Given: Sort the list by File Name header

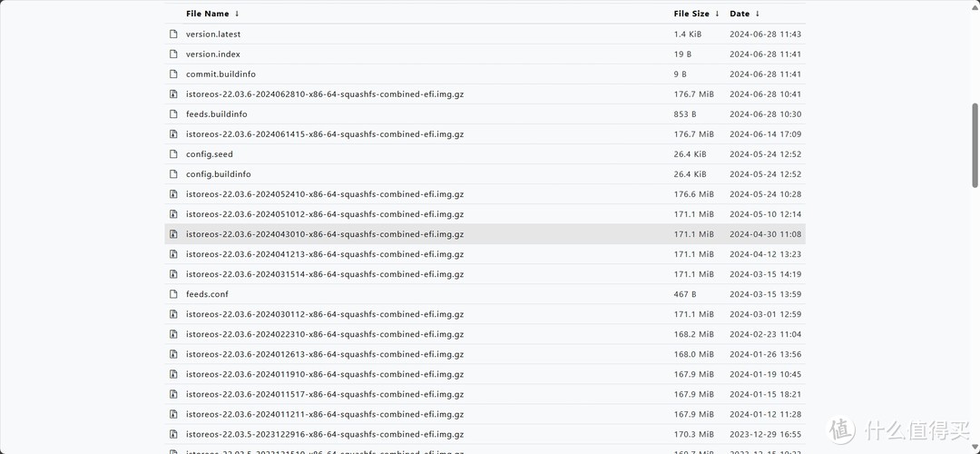Looking at the screenshot, I should [x=212, y=14].
